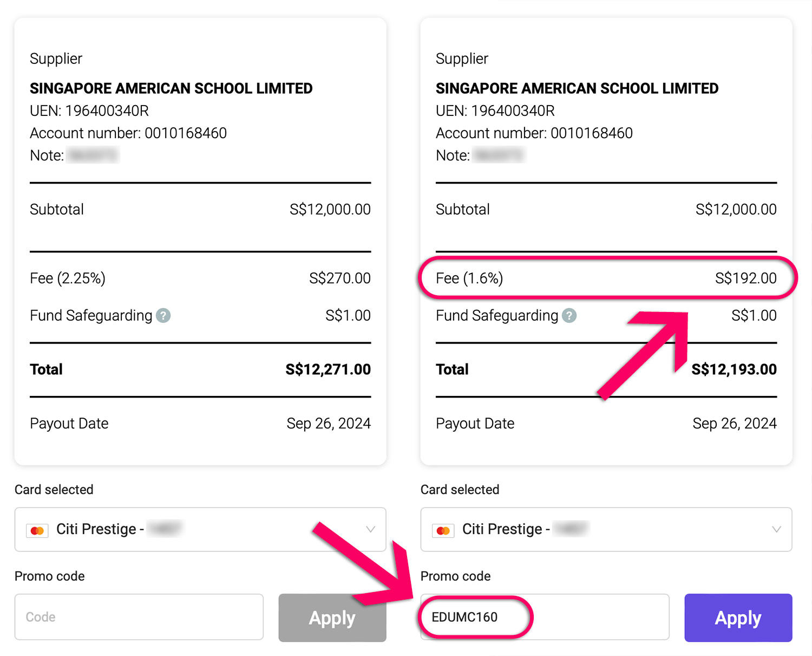The width and height of the screenshot is (812, 656).
Task: Click the supplier name in the left summary
Action: [x=171, y=88]
